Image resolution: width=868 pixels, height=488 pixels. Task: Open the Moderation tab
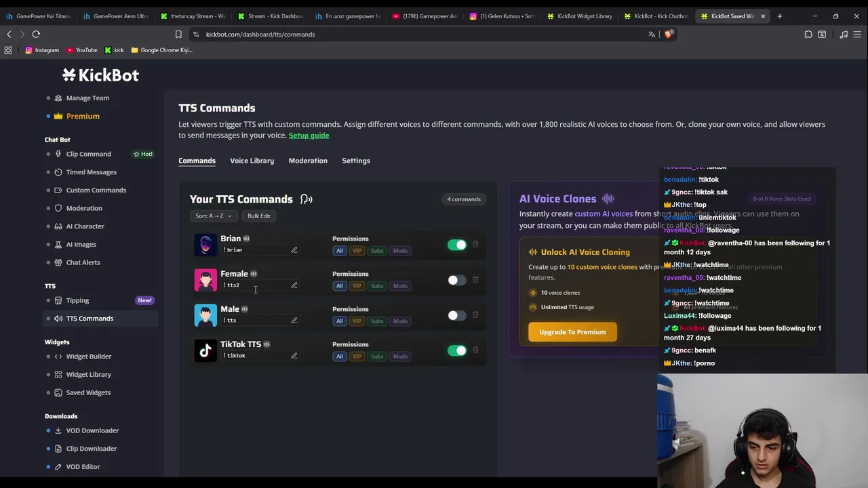point(308,161)
